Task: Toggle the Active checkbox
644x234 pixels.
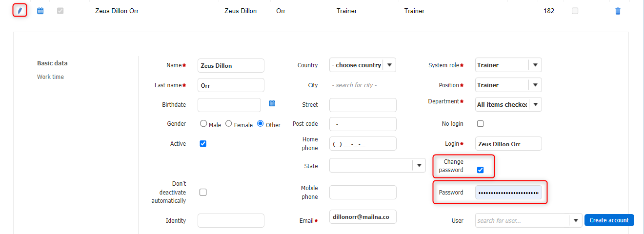Action: (x=203, y=144)
